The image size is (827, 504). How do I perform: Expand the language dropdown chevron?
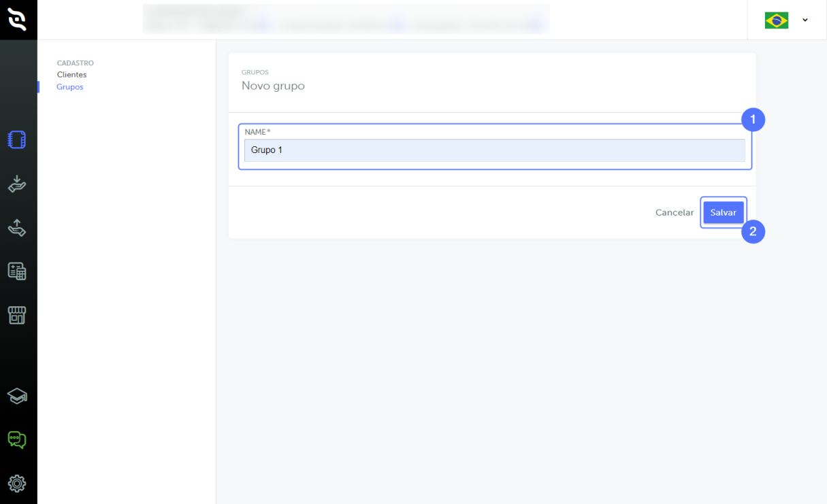(x=805, y=20)
